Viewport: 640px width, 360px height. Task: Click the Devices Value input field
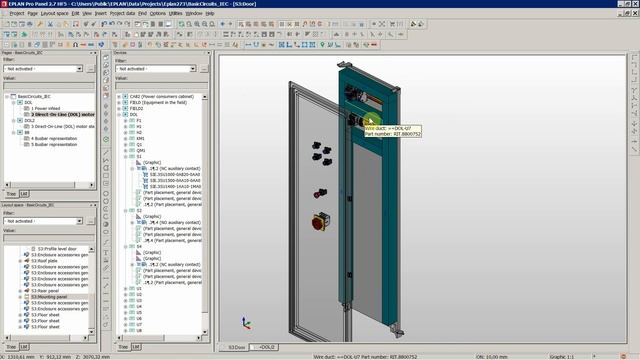pos(162,86)
